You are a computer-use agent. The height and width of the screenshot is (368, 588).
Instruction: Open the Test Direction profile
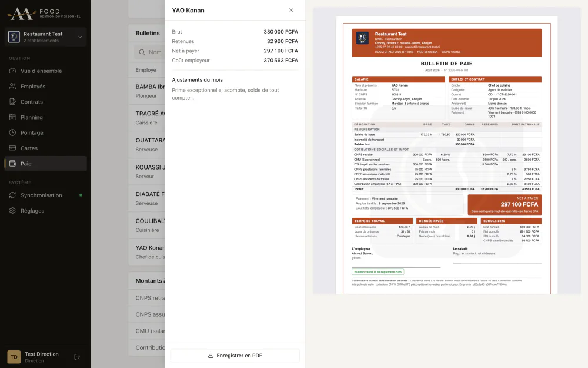click(x=42, y=357)
